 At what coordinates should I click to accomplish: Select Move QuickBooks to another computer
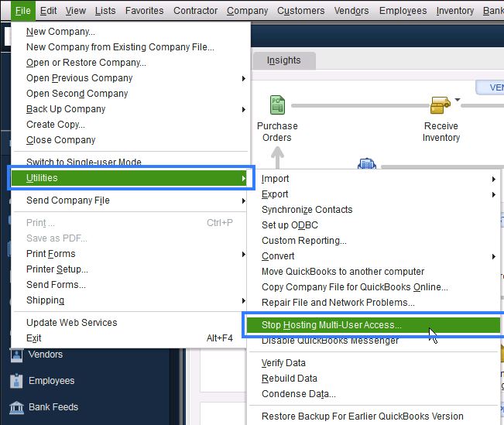[x=373, y=272]
